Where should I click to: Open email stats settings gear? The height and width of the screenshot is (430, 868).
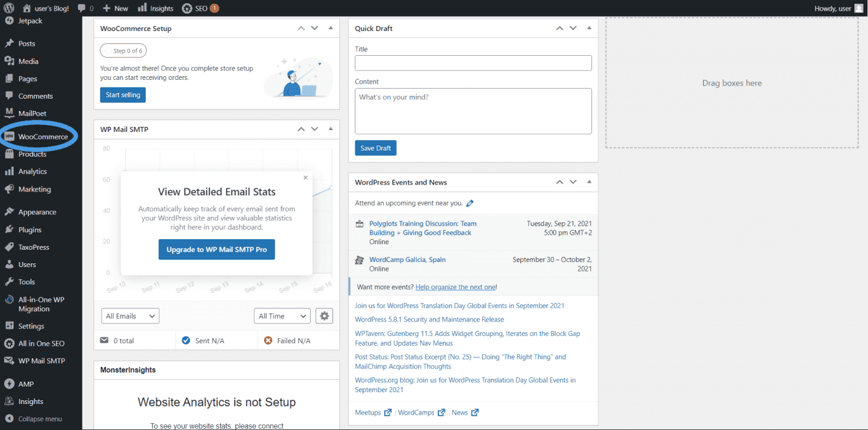pyautogui.click(x=324, y=316)
